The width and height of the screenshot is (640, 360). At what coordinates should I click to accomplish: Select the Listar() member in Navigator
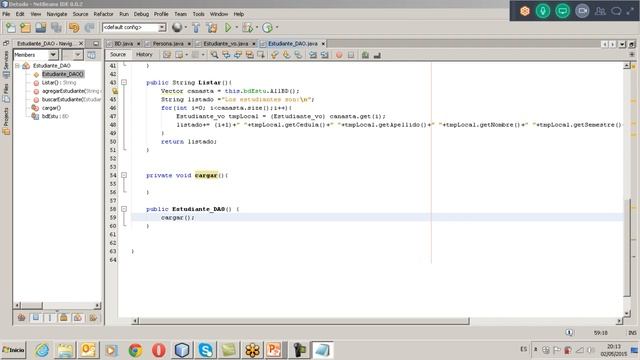click(x=59, y=82)
